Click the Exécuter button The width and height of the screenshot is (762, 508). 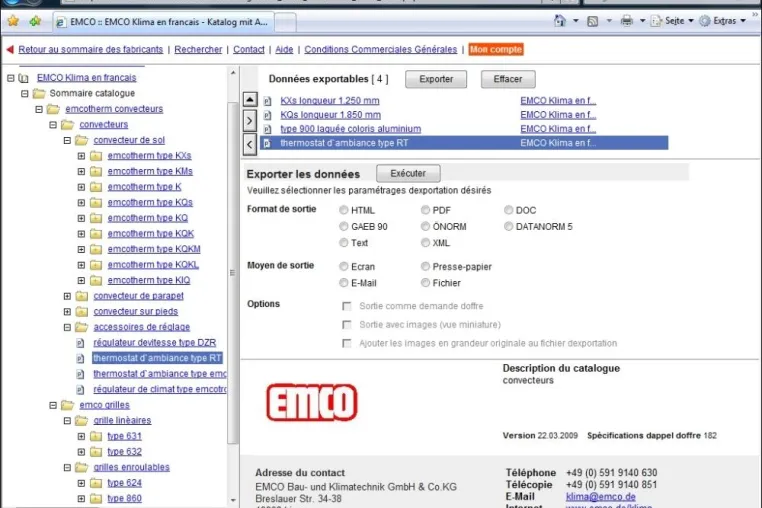coord(408,174)
